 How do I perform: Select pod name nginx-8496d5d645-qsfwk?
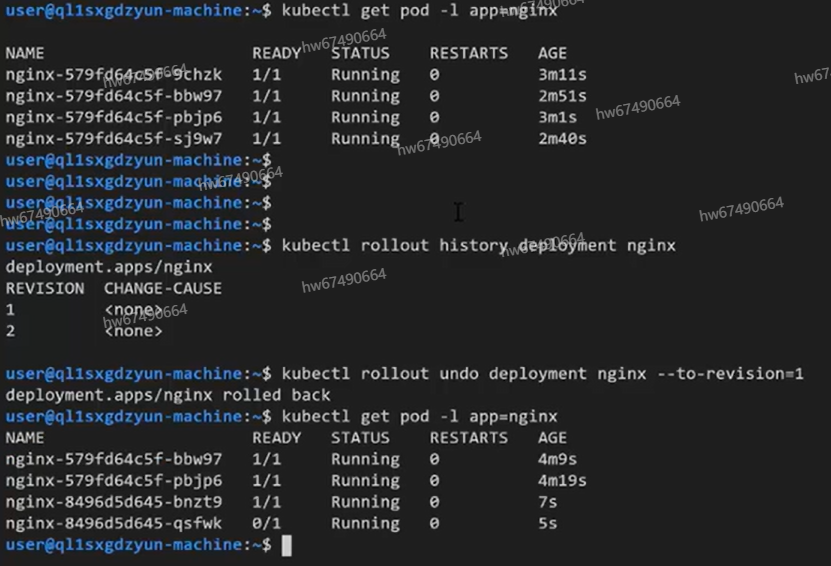click(x=114, y=523)
